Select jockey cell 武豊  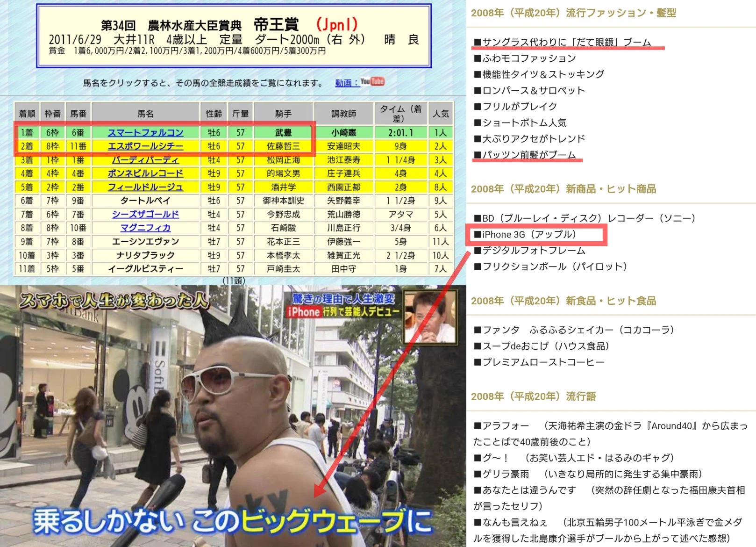(x=283, y=132)
